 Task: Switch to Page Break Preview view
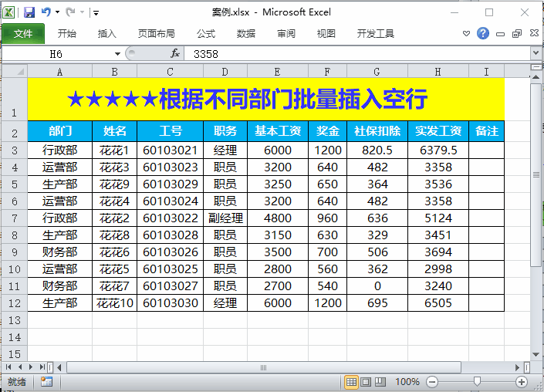pyautogui.click(x=380, y=382)
